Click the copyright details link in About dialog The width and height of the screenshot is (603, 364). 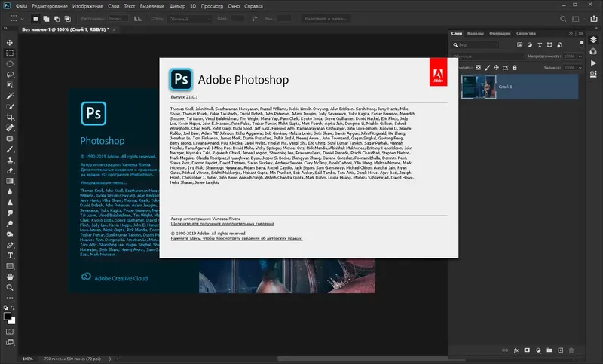pos(237,238)
